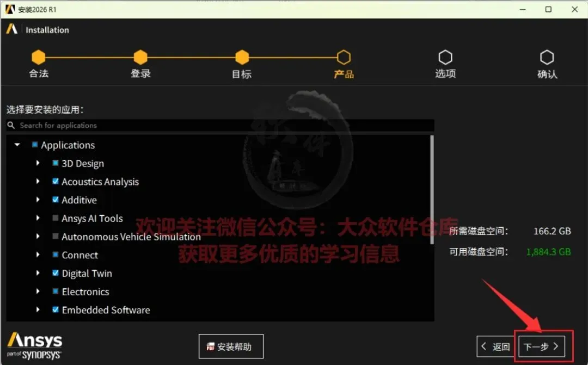Click the 返回 back button

tap(496, 347)
